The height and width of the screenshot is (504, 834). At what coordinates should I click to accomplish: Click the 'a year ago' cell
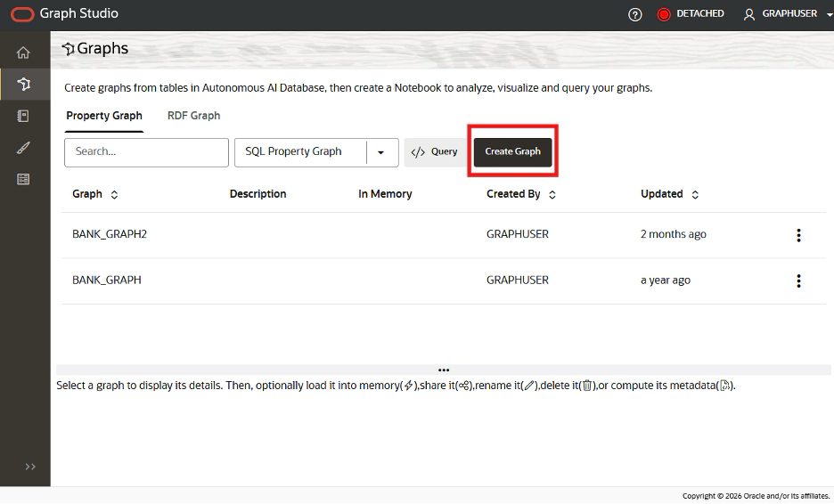coord(666,280)
